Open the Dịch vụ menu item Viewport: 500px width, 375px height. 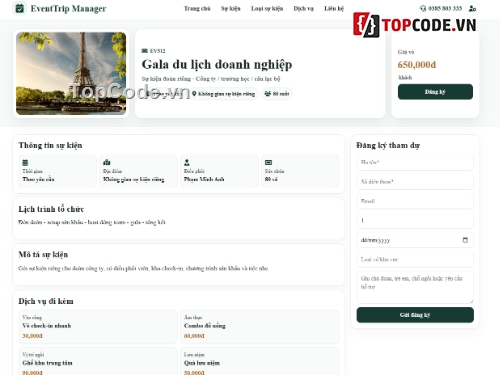[x=303, y=9]
